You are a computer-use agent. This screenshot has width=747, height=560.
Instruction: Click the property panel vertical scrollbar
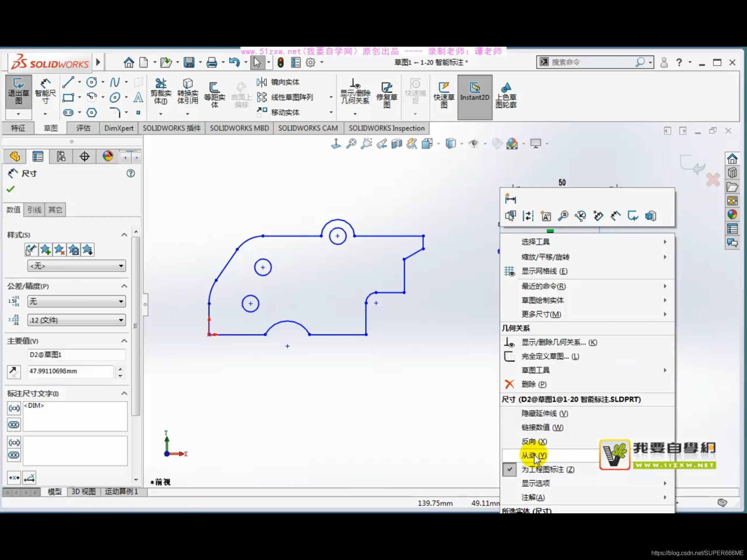point(136,326)
